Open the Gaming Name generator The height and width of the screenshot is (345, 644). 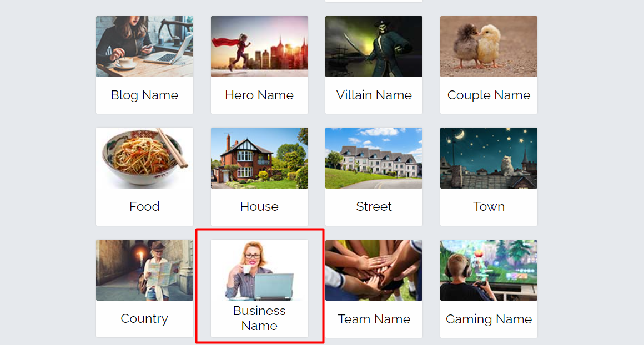[x=489, y=288]
